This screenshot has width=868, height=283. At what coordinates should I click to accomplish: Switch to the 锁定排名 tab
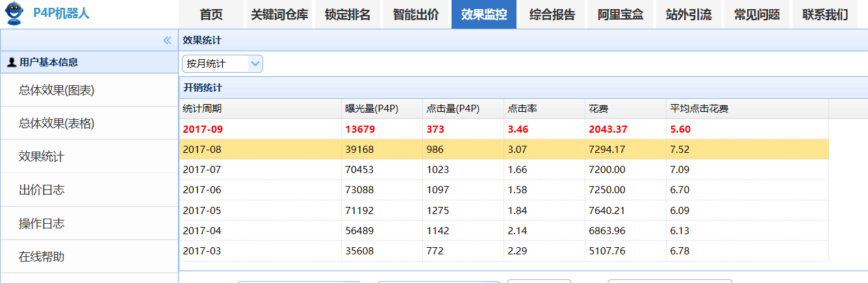pos(348,14)
